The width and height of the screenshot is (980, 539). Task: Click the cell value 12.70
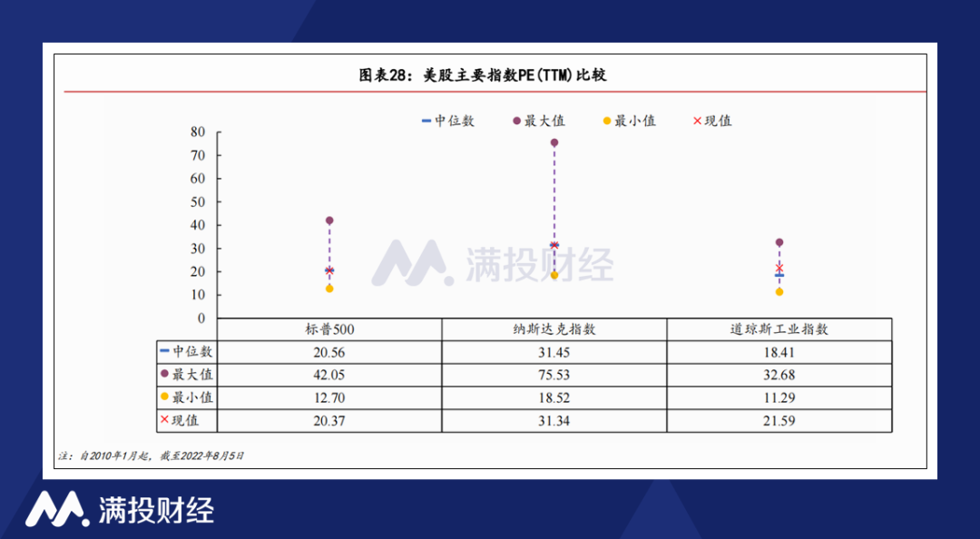pyautogui.click(x=329, y=398)
